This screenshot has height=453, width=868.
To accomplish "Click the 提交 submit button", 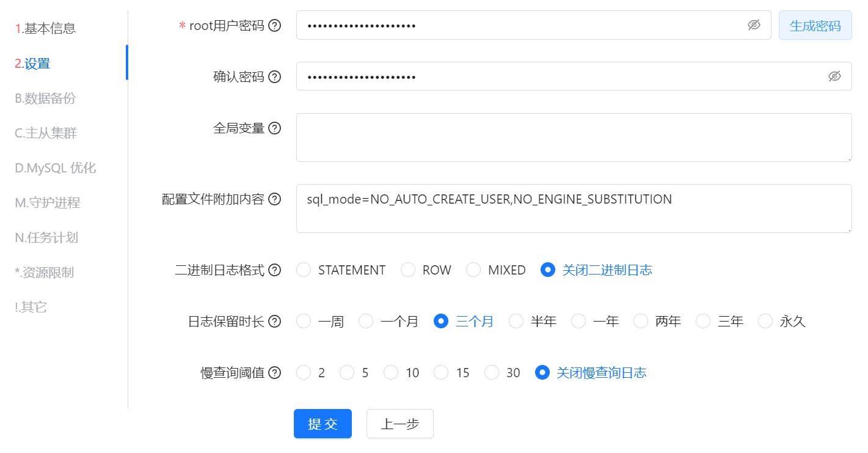I will coord(323,424).
